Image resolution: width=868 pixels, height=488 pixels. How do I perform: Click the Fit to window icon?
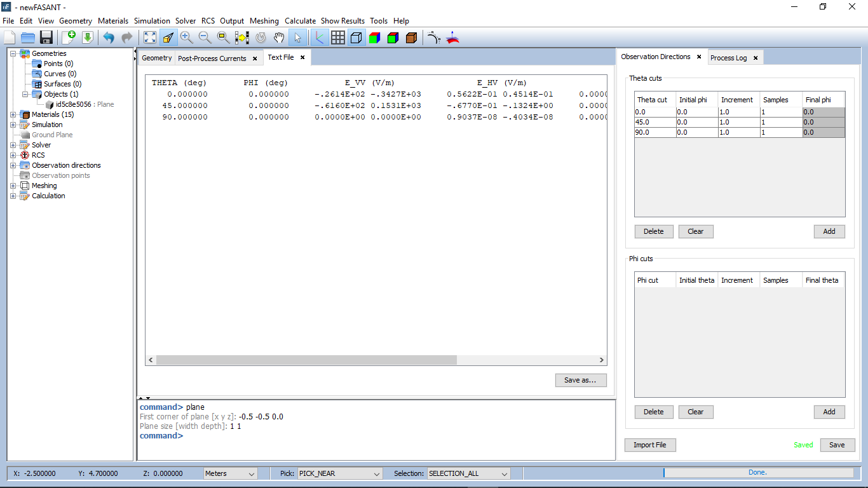[x=149, y=37]
